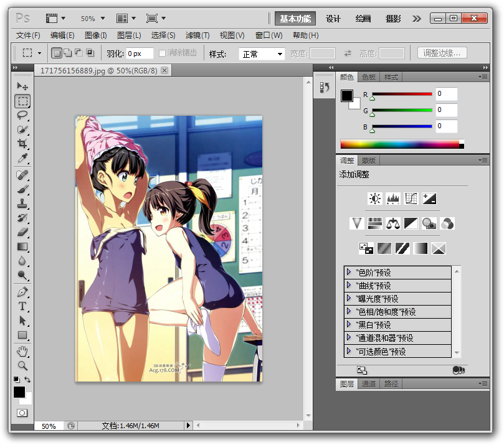Screen dimensions: 504x445
Task: Toggle expanded view of Adjustments panel
Action: [362, 370]
